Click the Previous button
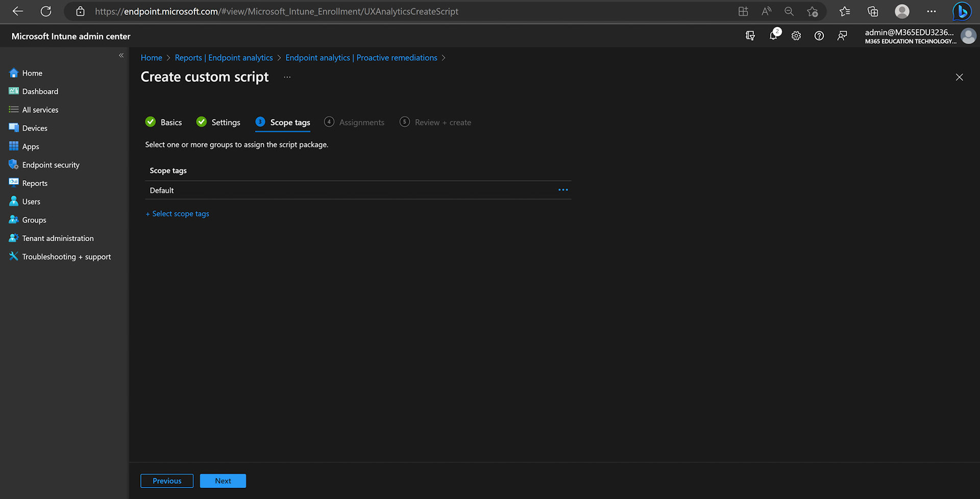 (167, 481)
